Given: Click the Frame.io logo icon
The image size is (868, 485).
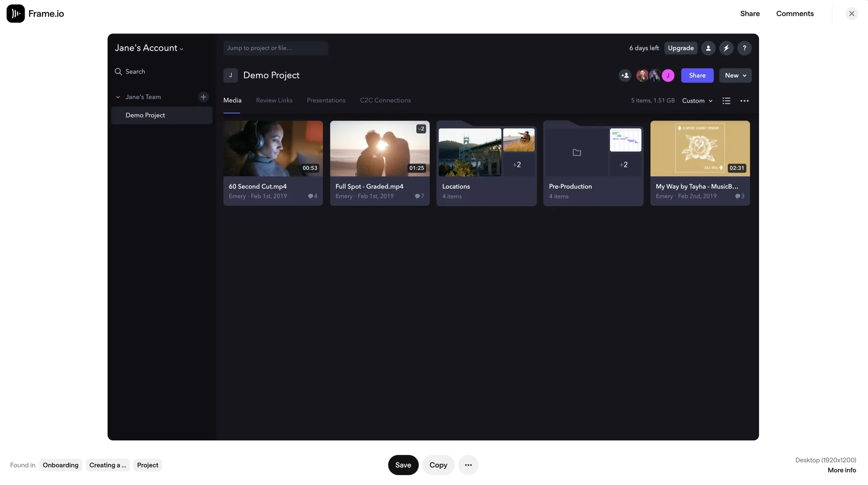Looking at the screenshot, I should 16,13.
